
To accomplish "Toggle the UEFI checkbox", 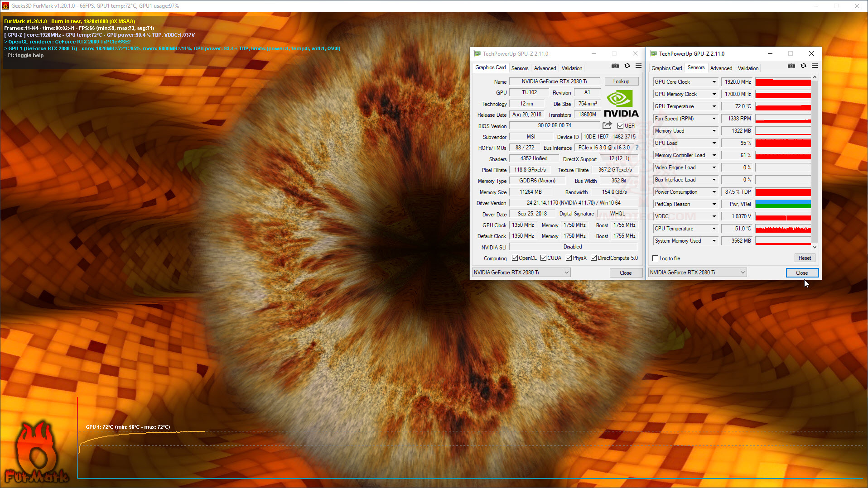I will pos(620,126).
